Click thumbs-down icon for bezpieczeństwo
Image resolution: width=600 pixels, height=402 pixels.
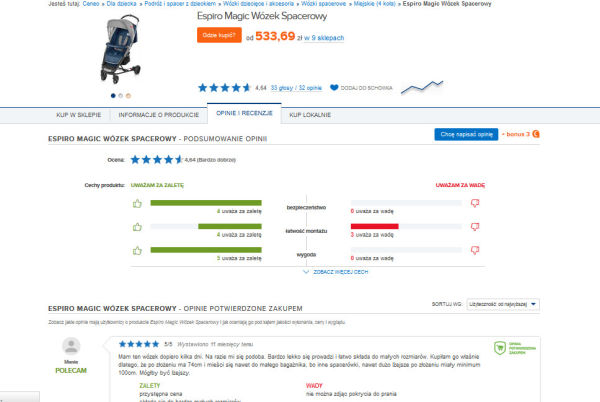475,203
